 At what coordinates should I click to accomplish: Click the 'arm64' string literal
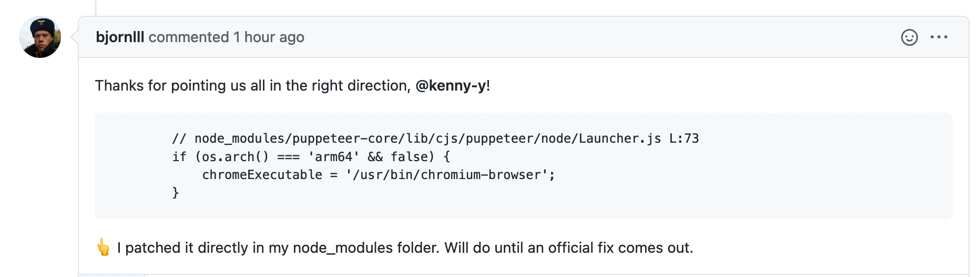tap(334, 157)
